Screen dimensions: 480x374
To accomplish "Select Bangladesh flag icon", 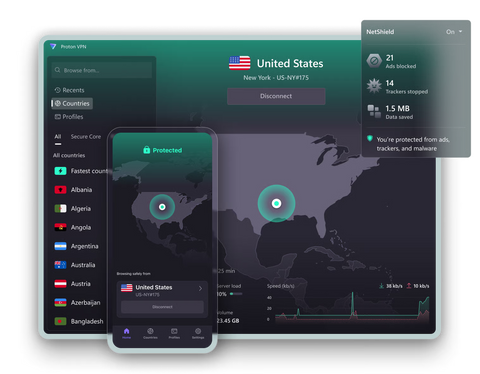I will click(60, 321).
